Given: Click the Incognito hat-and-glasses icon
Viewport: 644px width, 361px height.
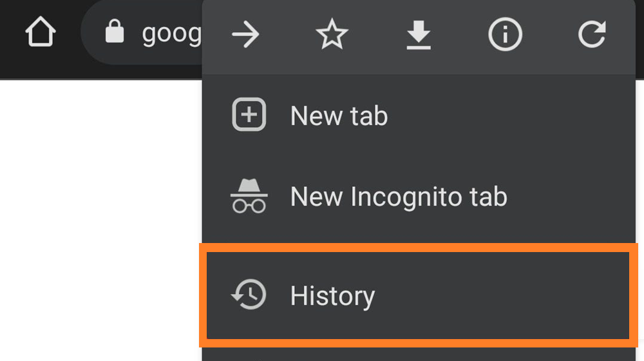Looking at the screenshot, I should click(x=249, y=196).
